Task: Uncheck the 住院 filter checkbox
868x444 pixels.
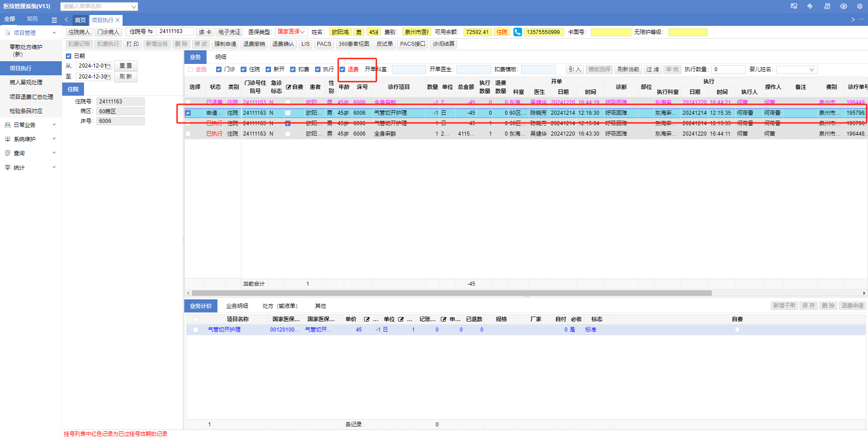Action: coord(243,69)
